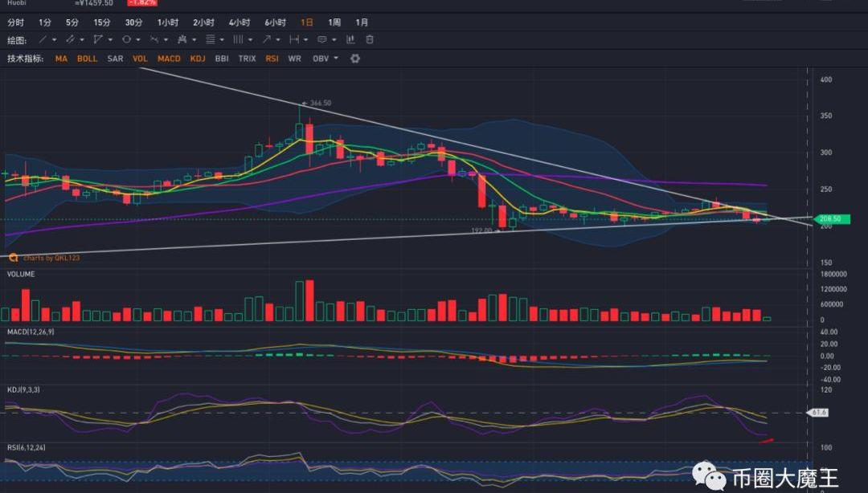
Task: Switch to the 15分 timeframe
Action: point(101,22)
